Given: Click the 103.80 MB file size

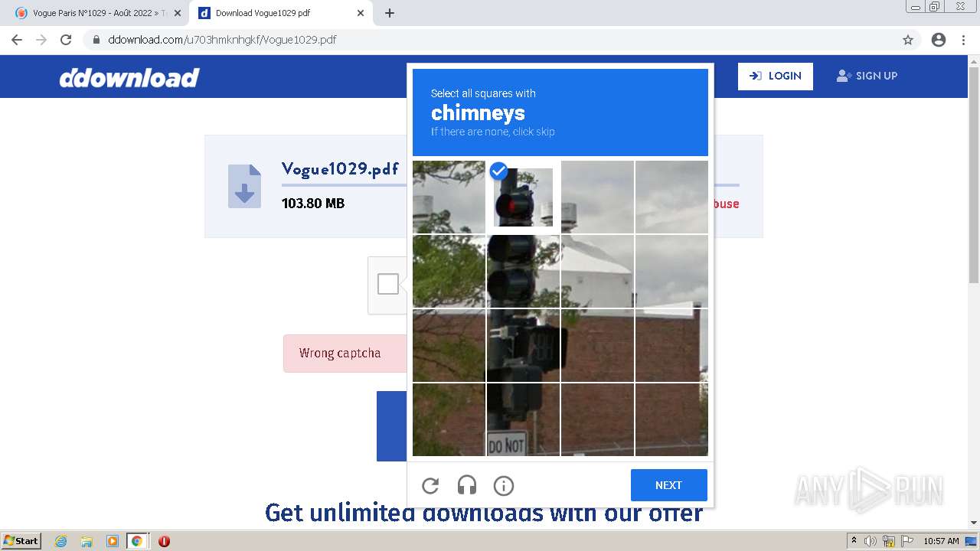Looking at the screenshot, I should 313,204.
